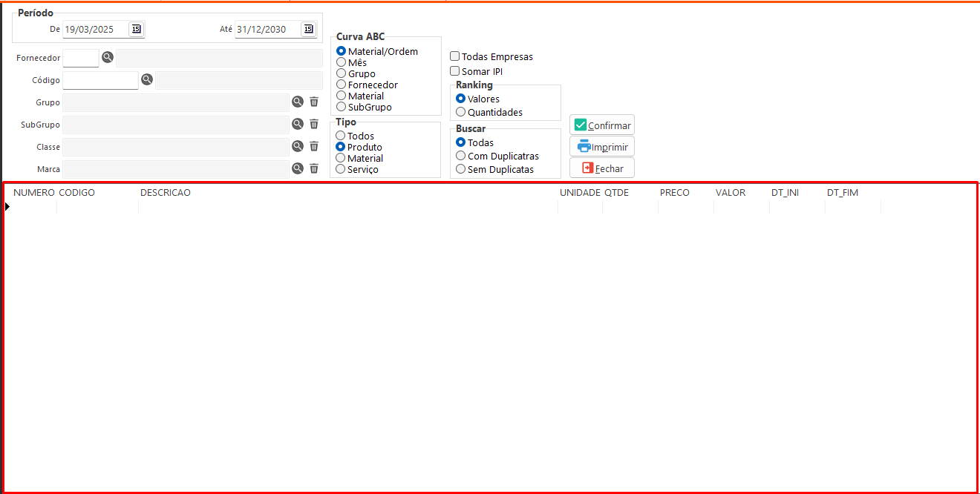Select Serviço under Tipo
Screen dimensions: 980x494
(341, 169)
